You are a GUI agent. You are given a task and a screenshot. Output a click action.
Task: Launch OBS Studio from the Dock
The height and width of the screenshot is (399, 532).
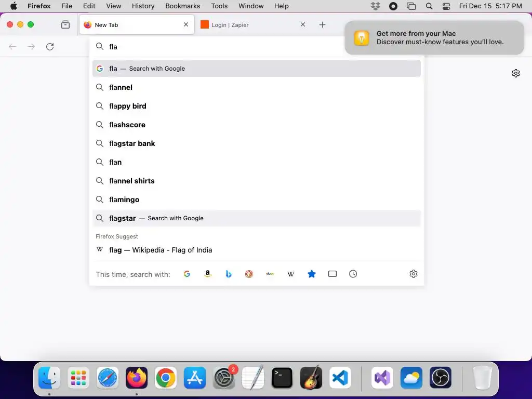441,378
